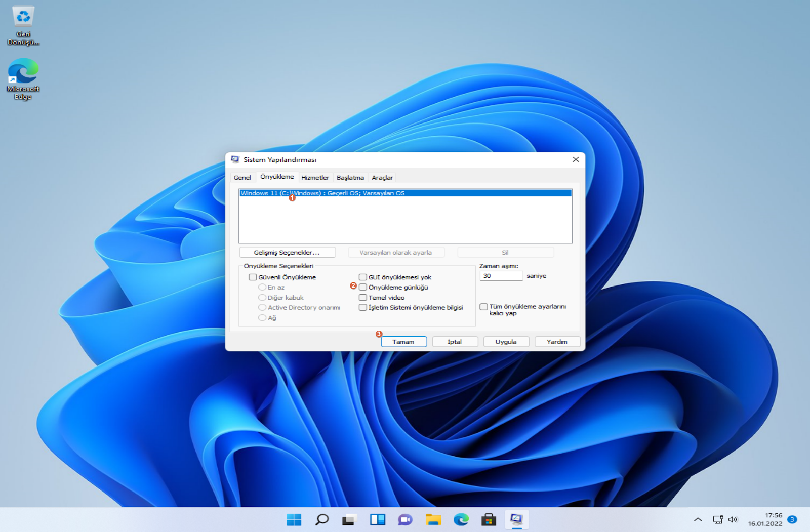Select Active Directory onarımı radio option
The height and width of the screenshot is (532, 810).
[x=262, y=307]
